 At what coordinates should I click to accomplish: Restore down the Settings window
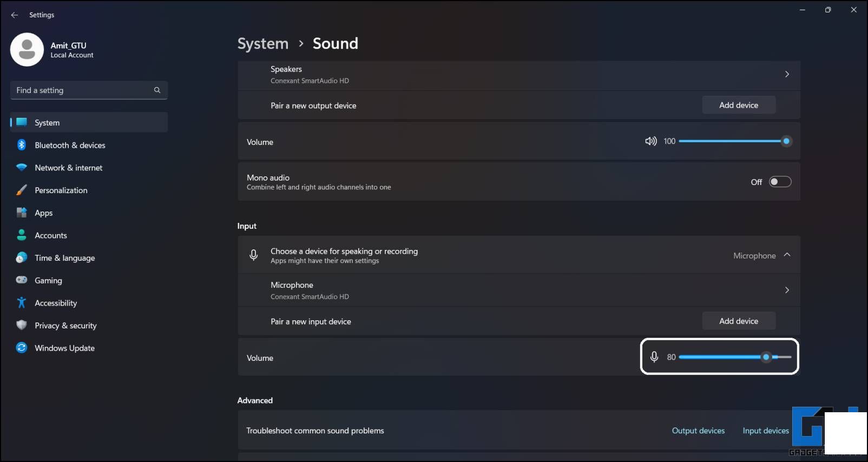tap(828, 10)
